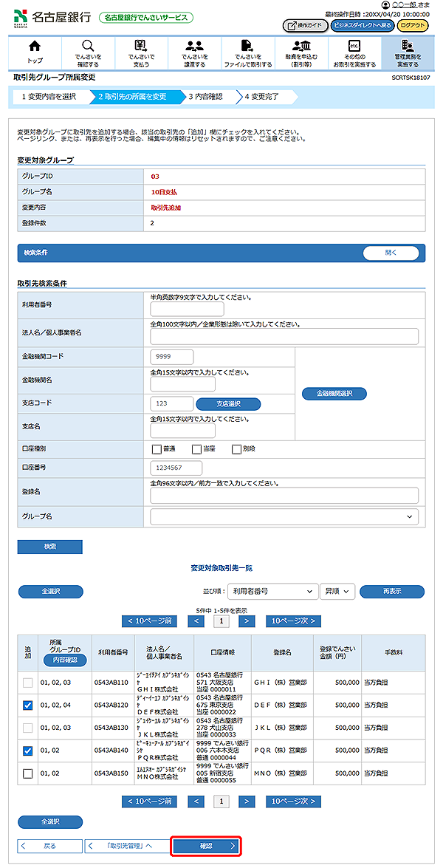Tick 追加 checkbox for MNO株式会社 row
Screen dimensions: 443x868
(28, 773)
